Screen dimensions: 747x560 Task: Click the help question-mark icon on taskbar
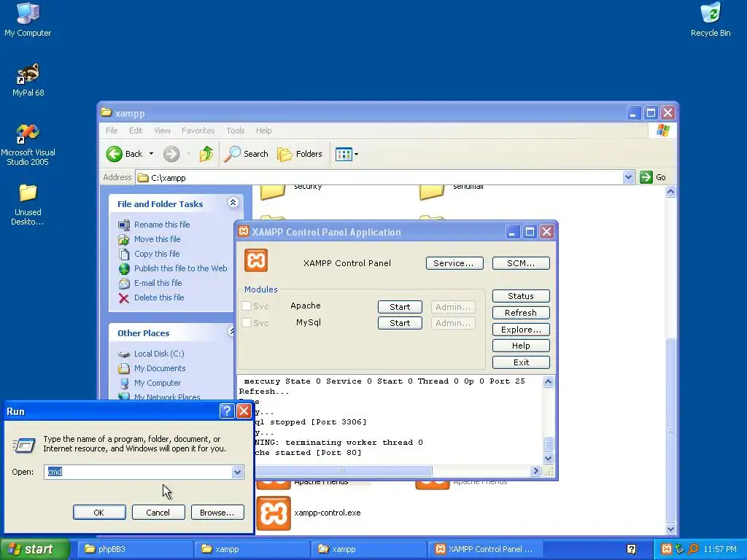click(x=631, y=549)
